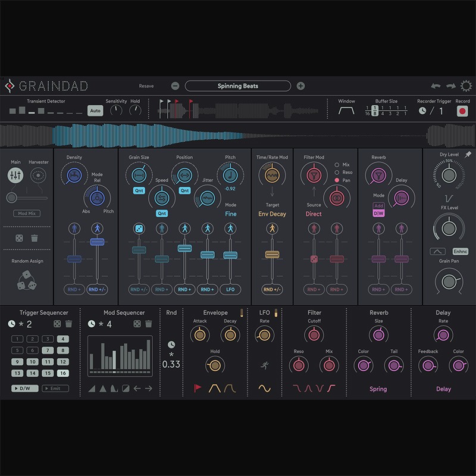Click the Dry Level knob

click(449, 175)
